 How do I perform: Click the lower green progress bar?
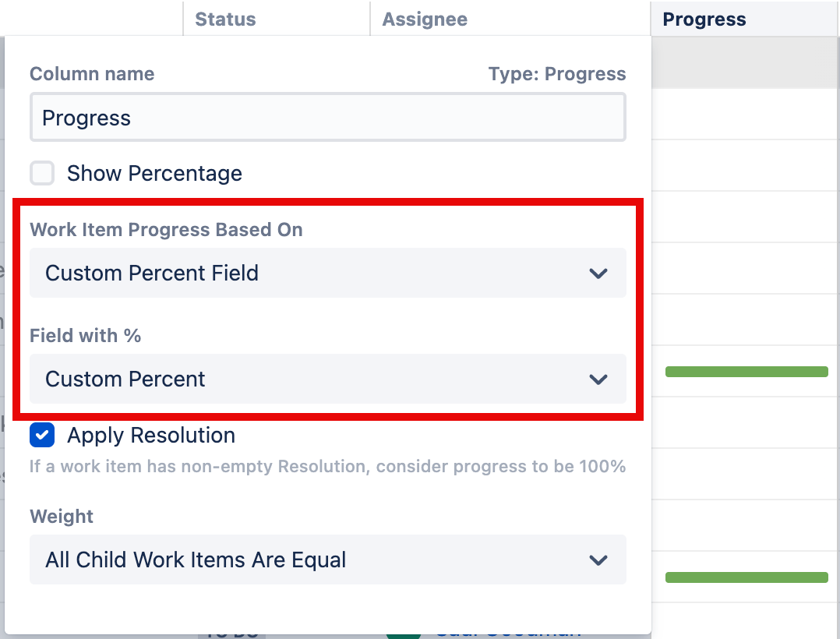tap(746, 577)
